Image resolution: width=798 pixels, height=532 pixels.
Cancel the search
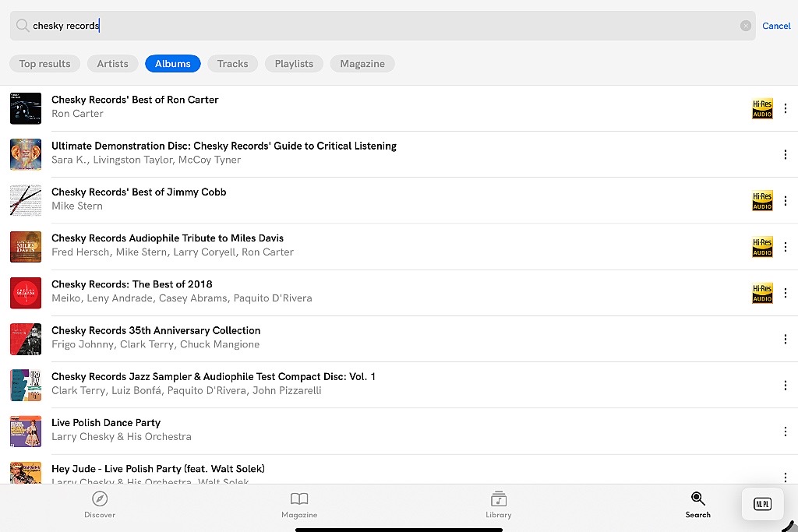[776, 26]
